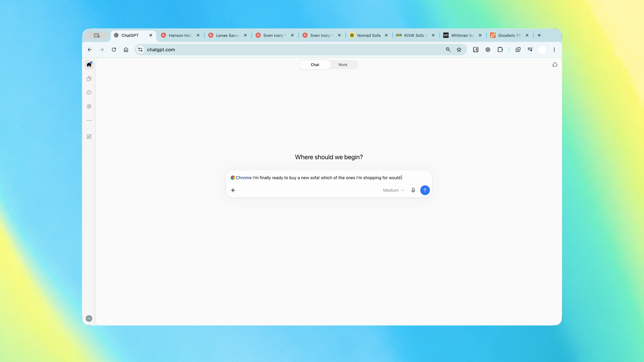
Task: Open the three-dot more menu in sidebar
Action: (89, 120)
